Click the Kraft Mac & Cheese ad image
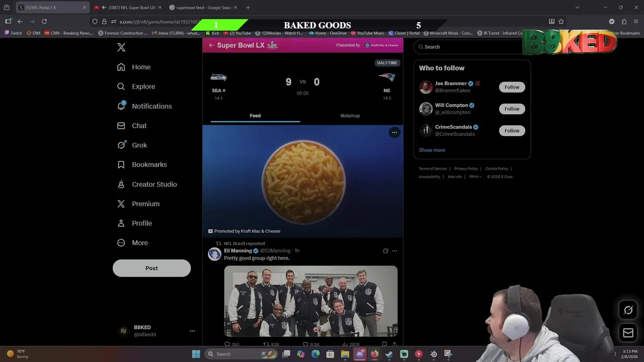 [x=303, y=181]
